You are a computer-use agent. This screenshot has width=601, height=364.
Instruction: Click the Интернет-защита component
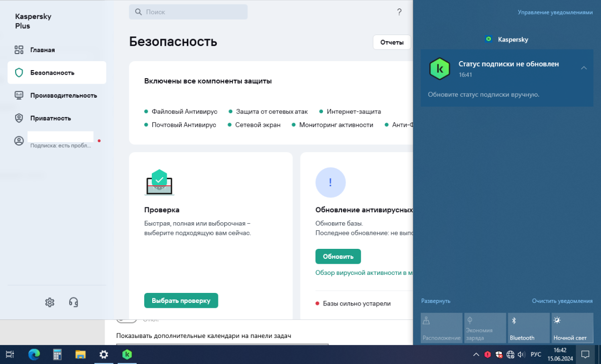pos(354,112)
